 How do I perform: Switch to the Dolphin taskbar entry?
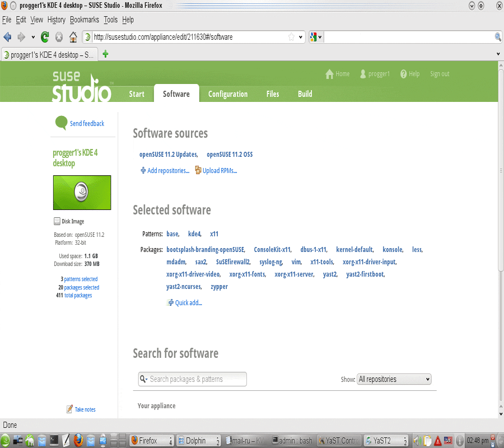pyautogui.click(x=199, y=440)
